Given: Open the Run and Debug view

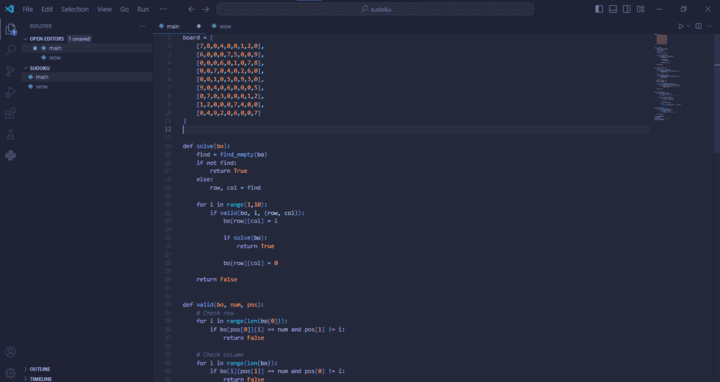Looking at the screenshot, I should pyautogui.click(x=10, y=92).
